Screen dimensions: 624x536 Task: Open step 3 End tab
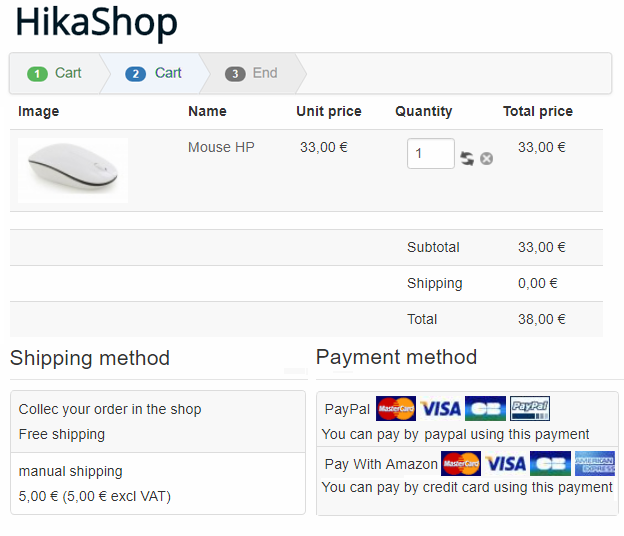tap(252, 73)
